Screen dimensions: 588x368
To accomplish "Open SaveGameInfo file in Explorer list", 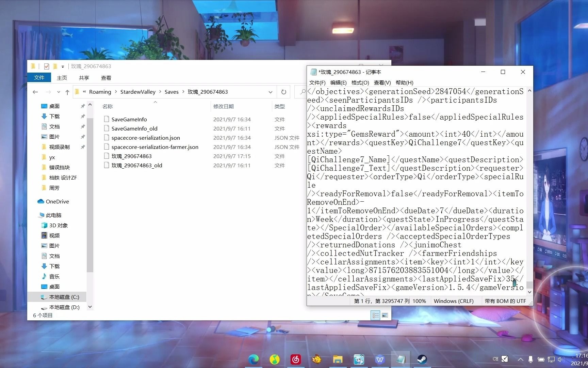I will (129, 119).
